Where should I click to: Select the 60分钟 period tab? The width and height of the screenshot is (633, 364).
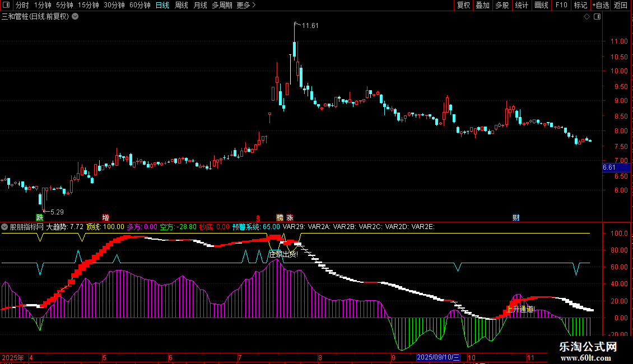pos(139,5)
